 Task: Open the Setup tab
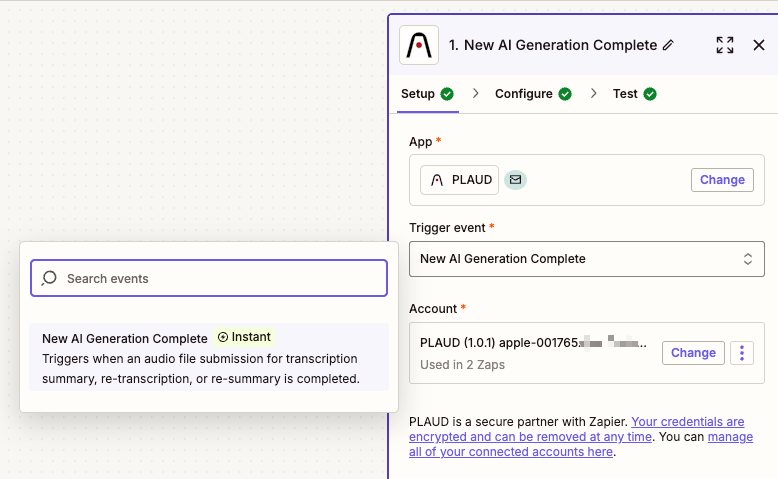[x=427, y=94]
